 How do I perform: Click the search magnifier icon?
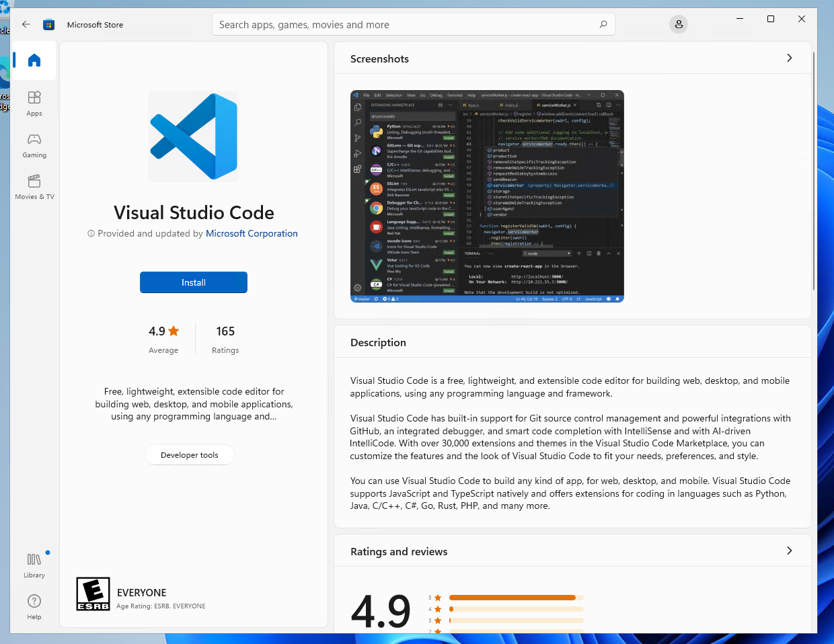click(x=603, y=24)
